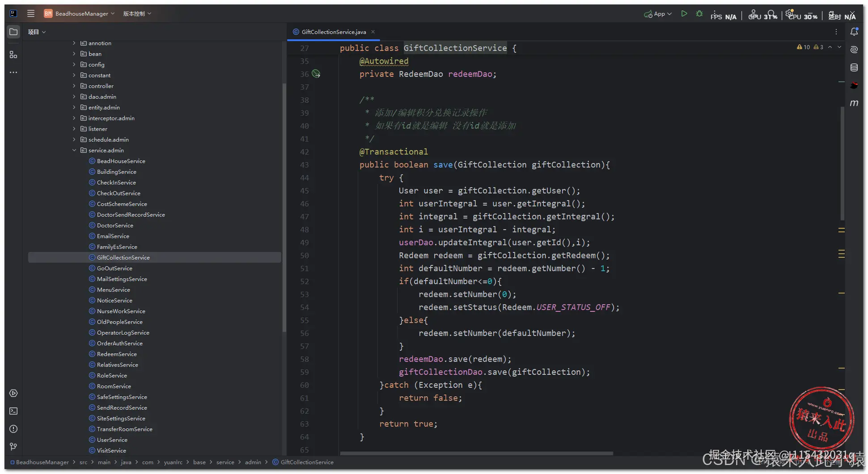Open the Maven tool window
The height and width of the screenshot is (474, 868).
(x=854, y=103)
